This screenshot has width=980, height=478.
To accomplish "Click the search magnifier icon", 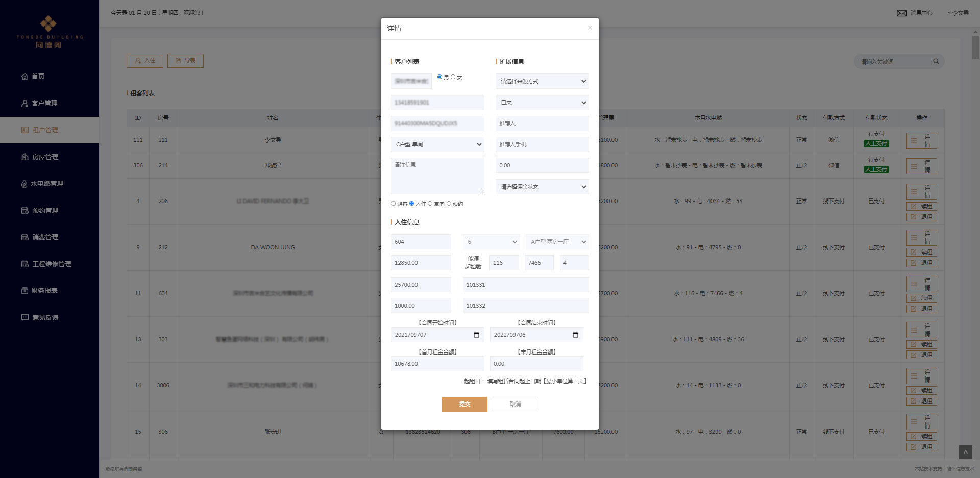I will click(936, 61).
